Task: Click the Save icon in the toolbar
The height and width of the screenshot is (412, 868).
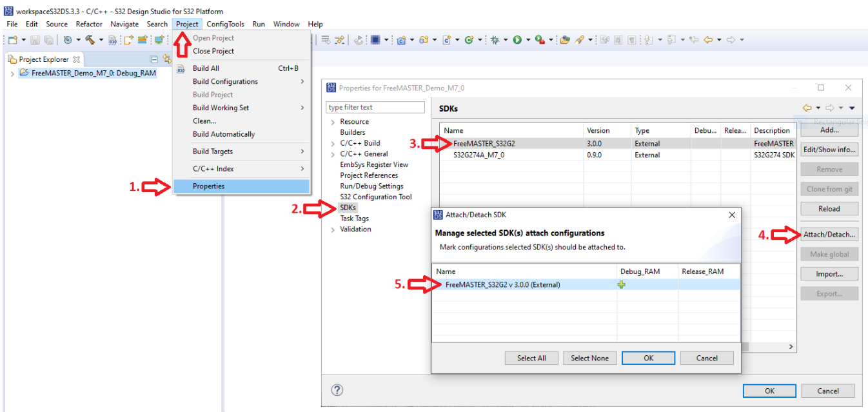Action: (x=36, y=39)
